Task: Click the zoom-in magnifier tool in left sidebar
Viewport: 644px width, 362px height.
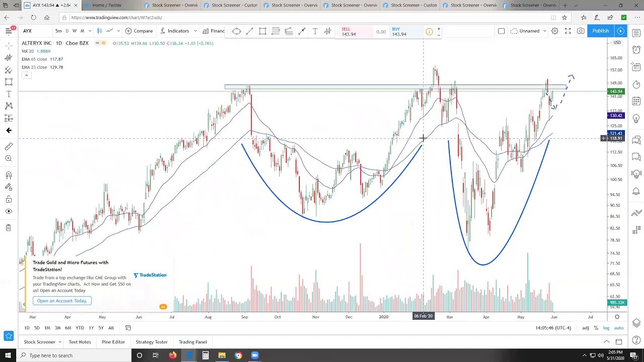Action: click(x=9, y=158)
